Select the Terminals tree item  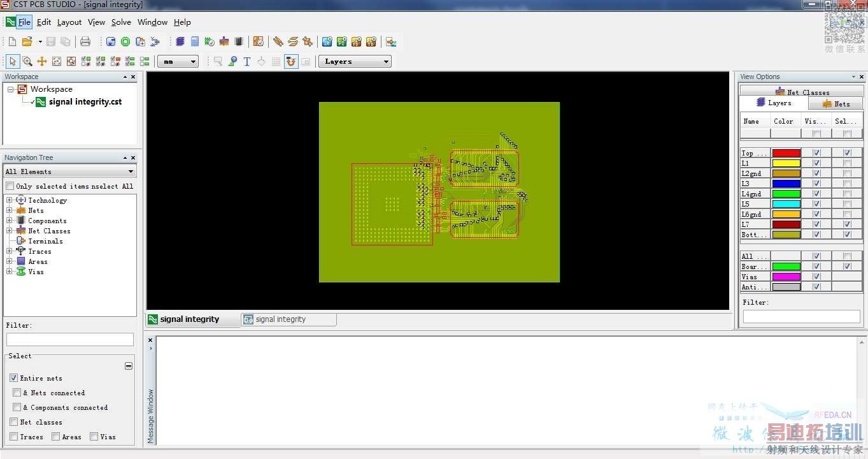(x=45, y=241)
